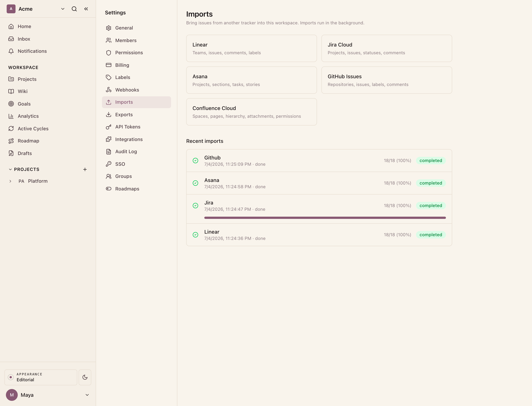The image size is (532, 406).
Task: Click the SSO key icon
Action: (109, 164)
